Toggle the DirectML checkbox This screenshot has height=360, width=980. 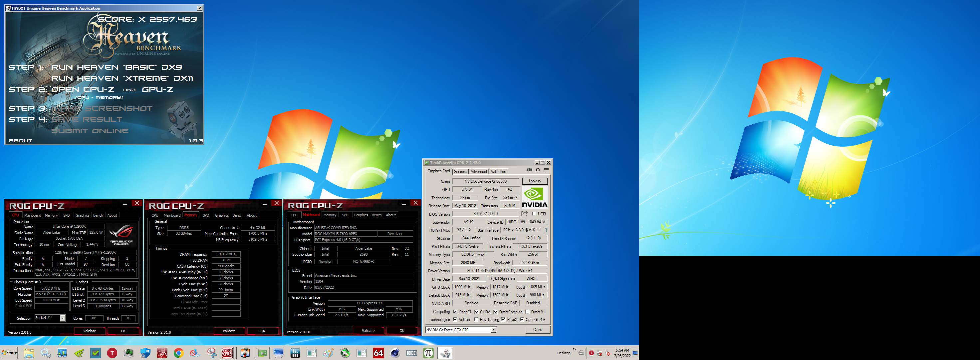[x=527, y=312]
